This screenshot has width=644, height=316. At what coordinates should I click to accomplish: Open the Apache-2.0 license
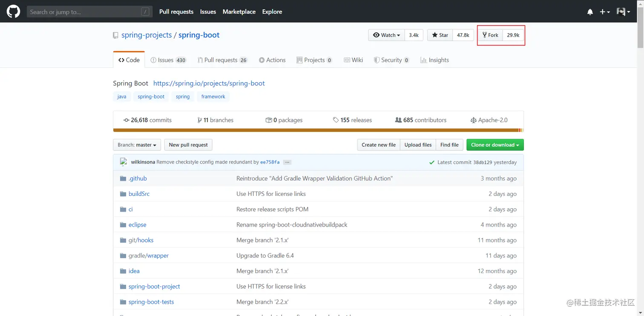click(489, 120)
